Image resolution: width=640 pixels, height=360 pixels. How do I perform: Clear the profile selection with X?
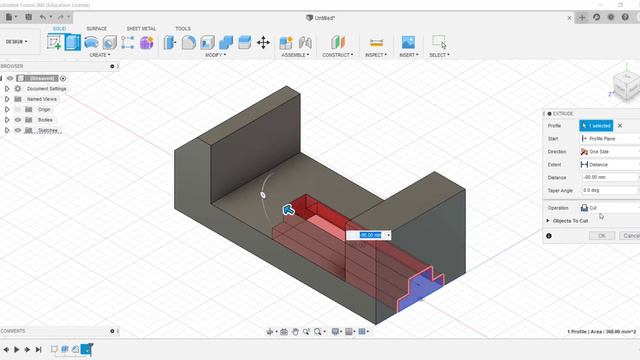(620, 126)
